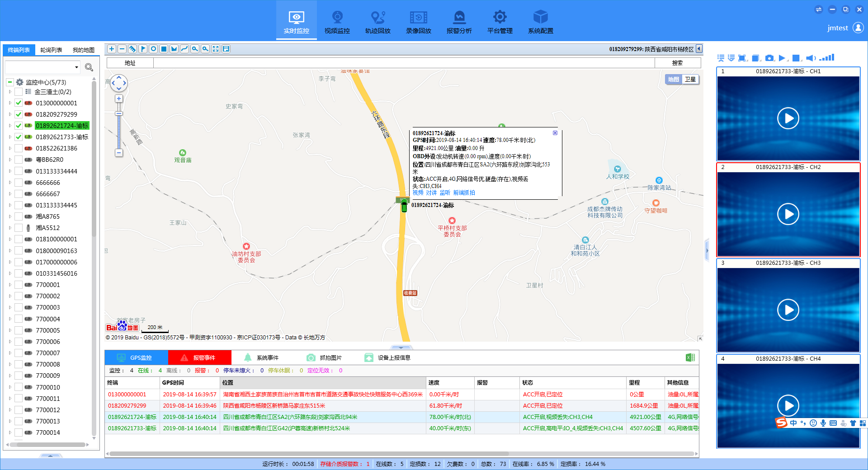Check terminal 湘A8765 checkbox
The height and width of the screenshot is (470, 868).
(19, 216)
